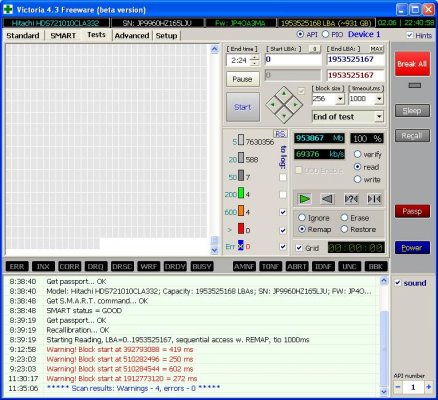Screen dimensions: 438x400
Task: Click the API number plus button
Action: tap(429, 387)
